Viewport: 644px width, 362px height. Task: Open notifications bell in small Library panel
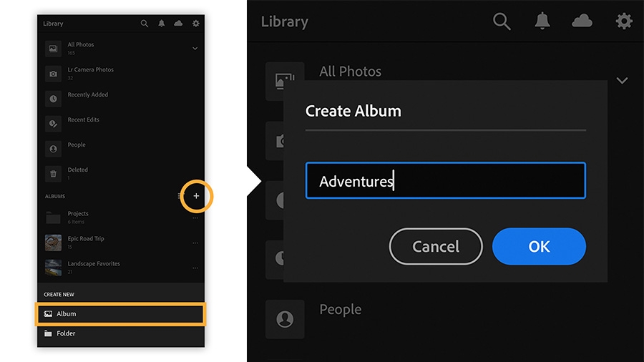(162, 24)
